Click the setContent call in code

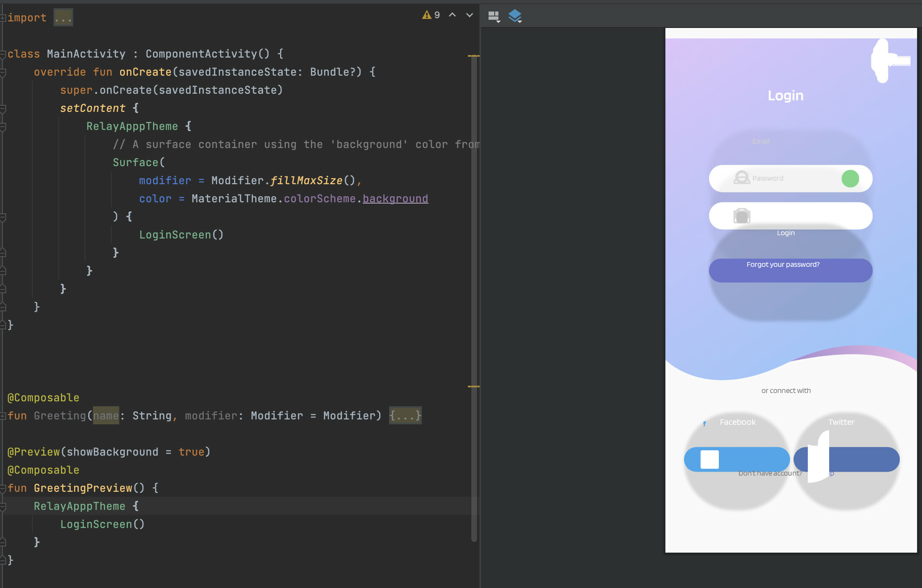(93, 108)
